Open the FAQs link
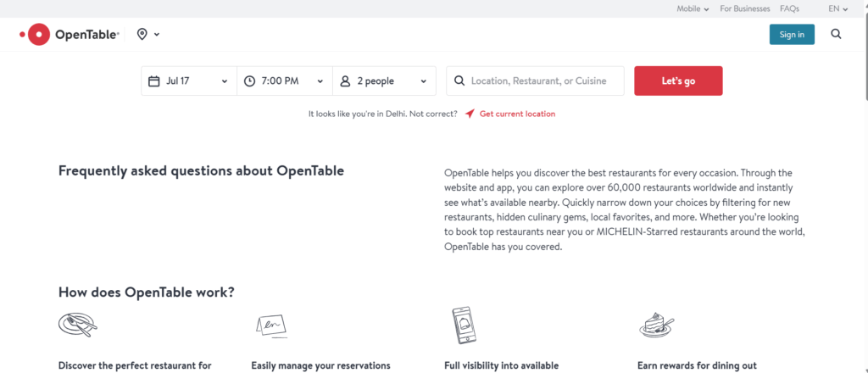This screenshot has width=868, height=373. click(789, 8)
